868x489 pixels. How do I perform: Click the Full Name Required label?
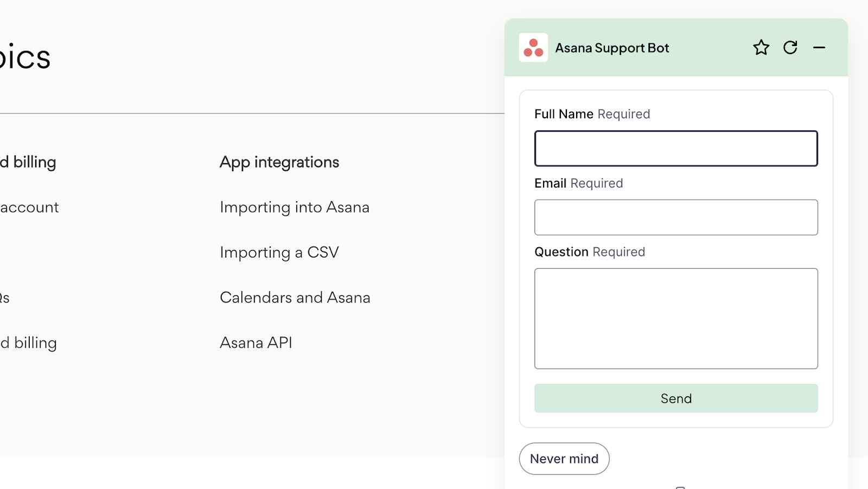tap(592, 114)
